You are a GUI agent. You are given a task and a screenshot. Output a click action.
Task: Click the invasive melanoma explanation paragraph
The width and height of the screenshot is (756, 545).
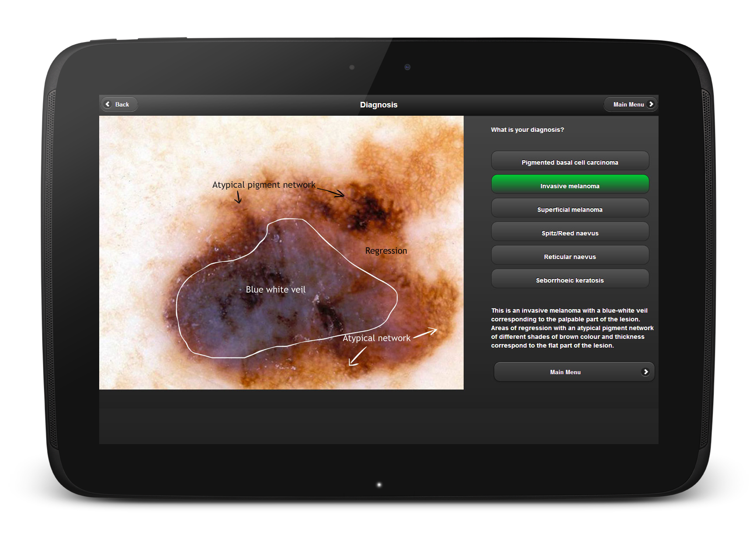[572, 328]
